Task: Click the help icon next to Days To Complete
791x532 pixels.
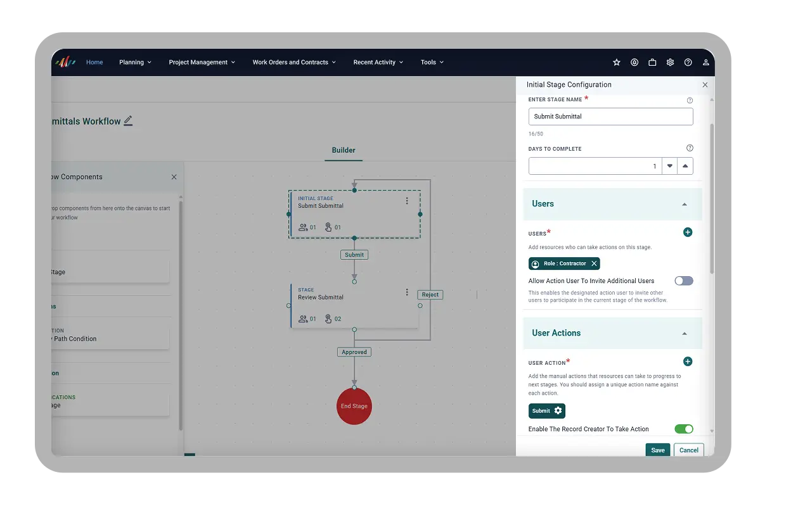Action: click(x=690, y=148)
